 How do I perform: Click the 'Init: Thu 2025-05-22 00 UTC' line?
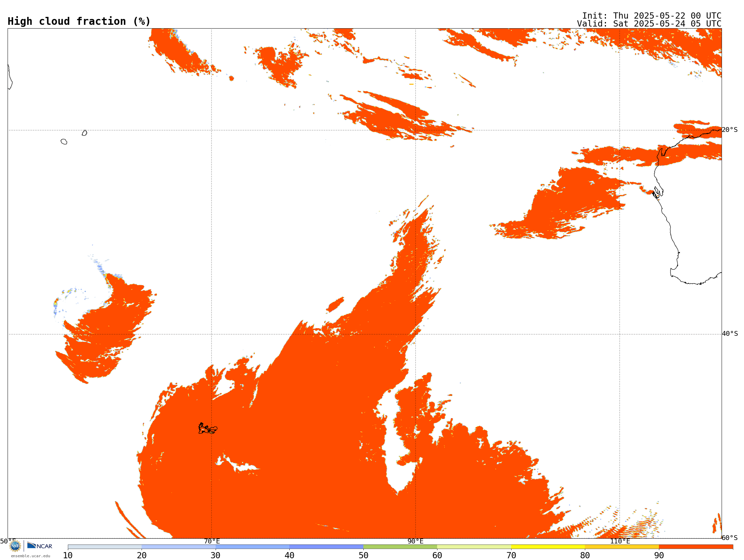click(x=652, y=16)
